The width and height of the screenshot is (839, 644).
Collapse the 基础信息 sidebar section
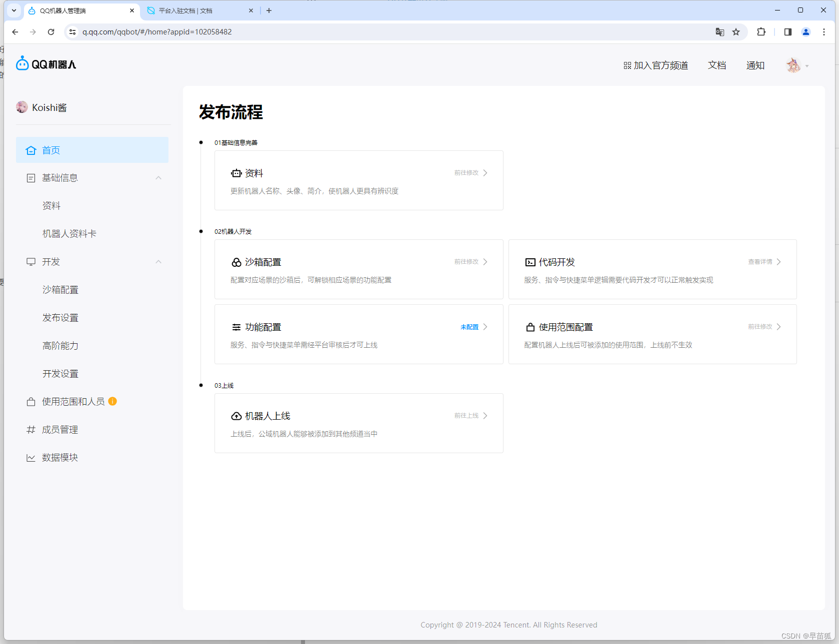point(158,178)
